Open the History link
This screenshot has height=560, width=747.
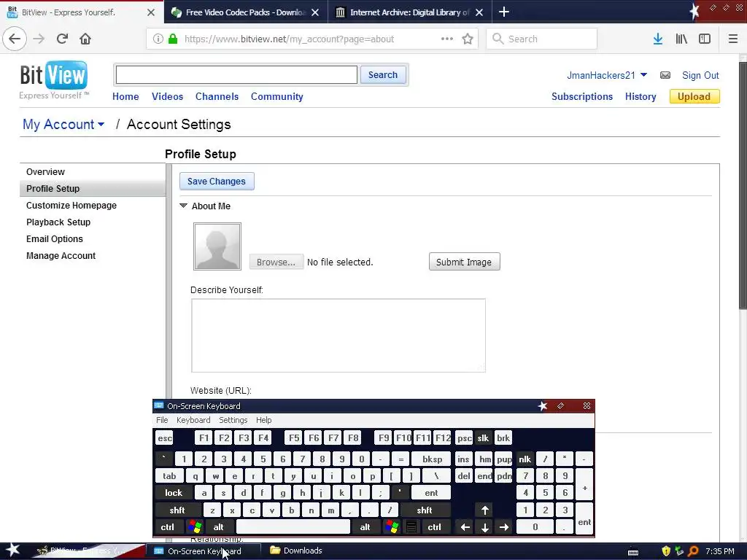640,96
